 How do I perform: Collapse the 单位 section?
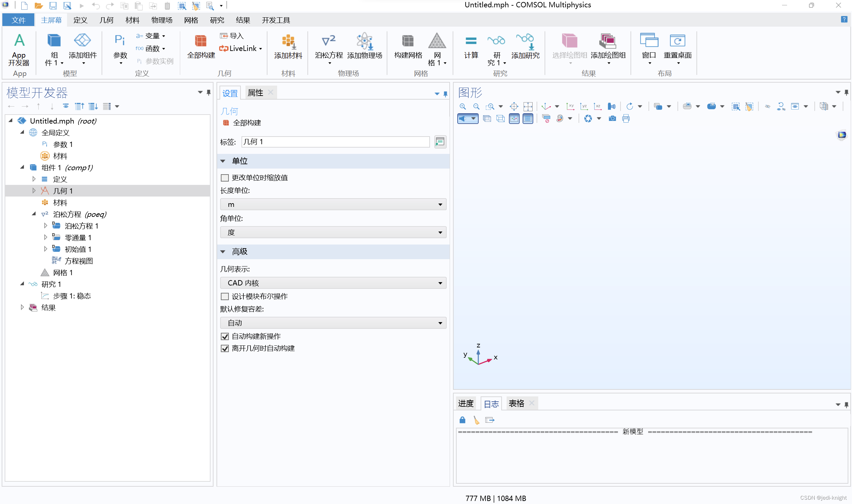coord(223,161)
